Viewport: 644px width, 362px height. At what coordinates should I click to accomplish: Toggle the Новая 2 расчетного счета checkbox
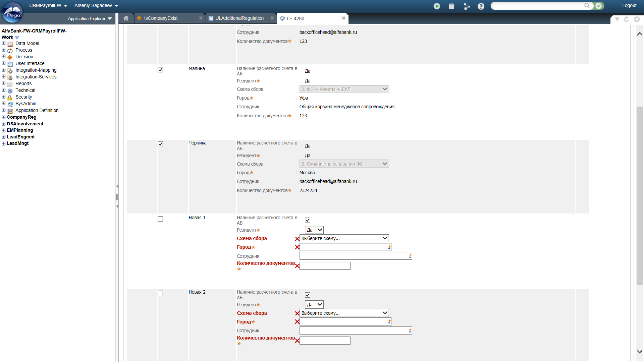(x=308, y=295)
